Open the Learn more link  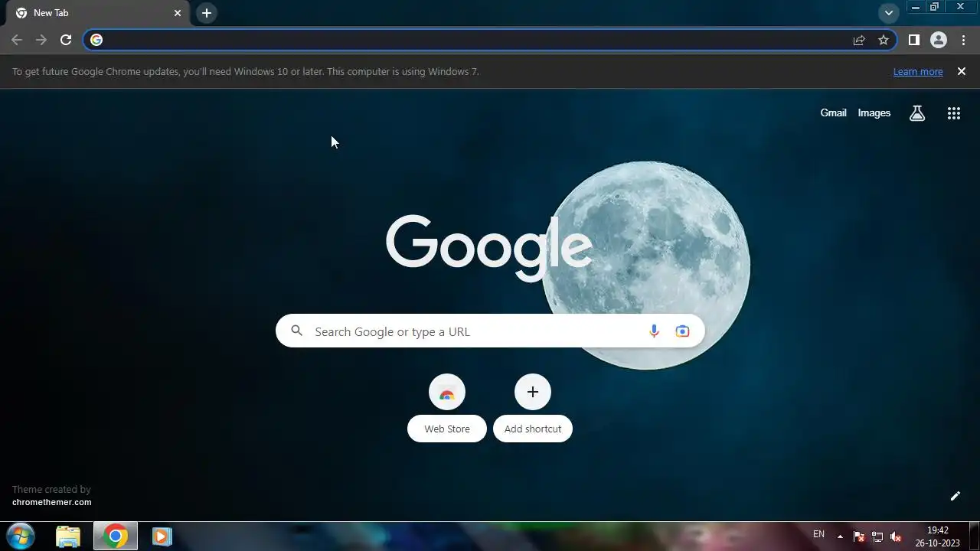pyautogui.click(x=918, y=71)
